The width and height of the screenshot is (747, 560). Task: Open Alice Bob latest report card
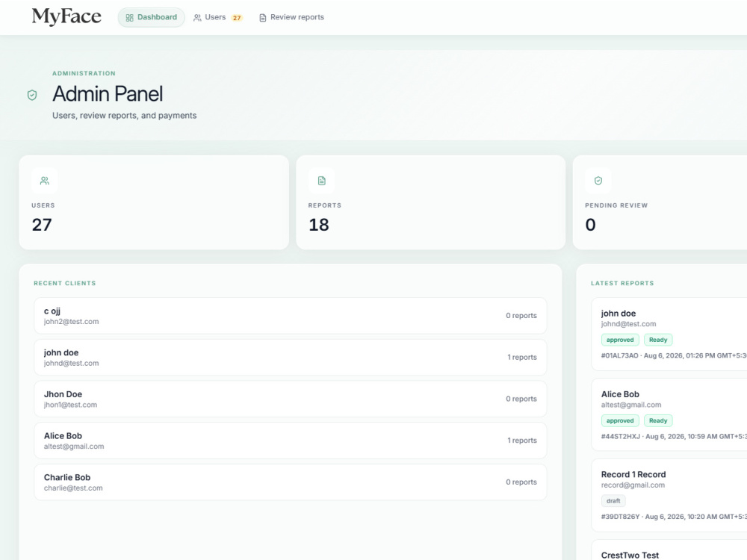pos(669,414)
